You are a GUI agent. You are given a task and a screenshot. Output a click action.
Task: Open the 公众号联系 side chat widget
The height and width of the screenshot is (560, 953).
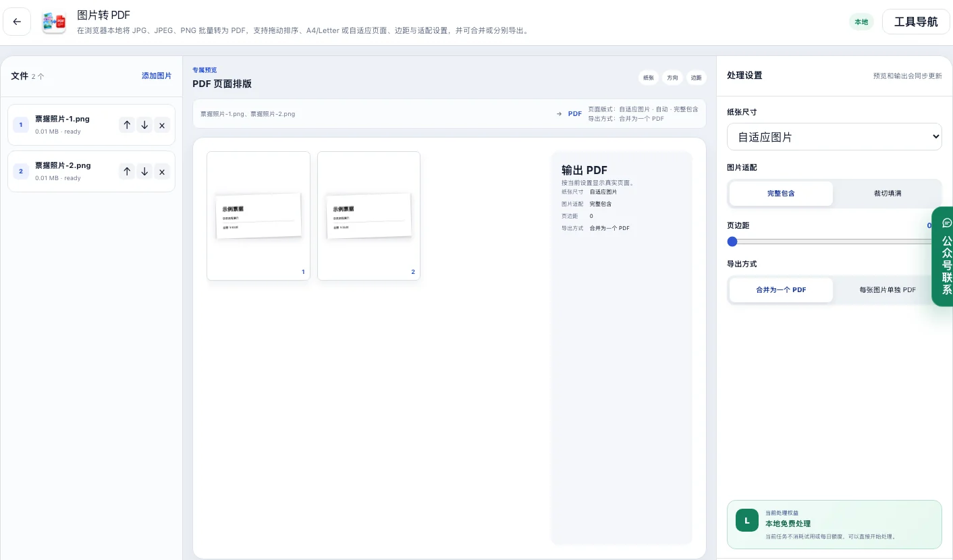[x=943, y=256]
